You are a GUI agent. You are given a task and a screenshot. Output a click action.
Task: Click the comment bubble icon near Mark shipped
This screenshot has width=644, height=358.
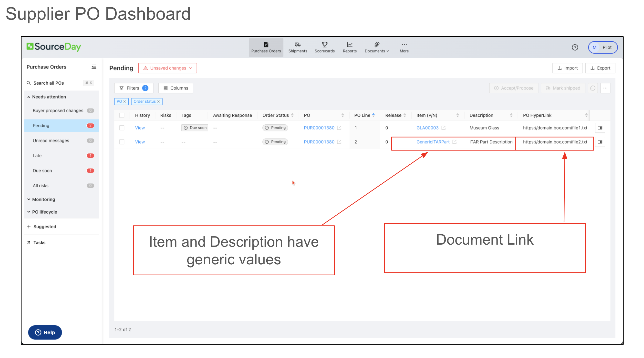(x=593, y=88)
